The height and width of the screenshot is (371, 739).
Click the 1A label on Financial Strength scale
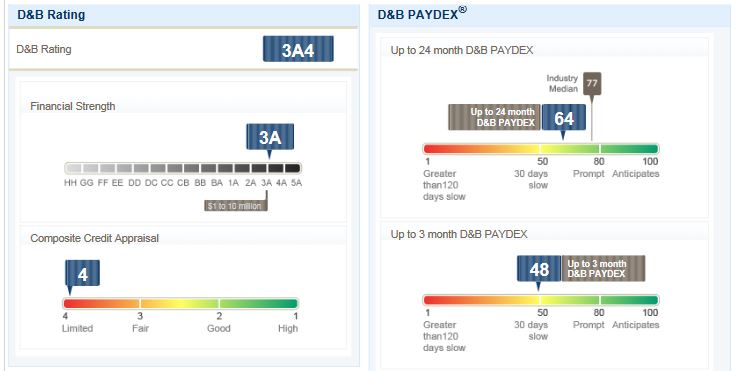233,183
